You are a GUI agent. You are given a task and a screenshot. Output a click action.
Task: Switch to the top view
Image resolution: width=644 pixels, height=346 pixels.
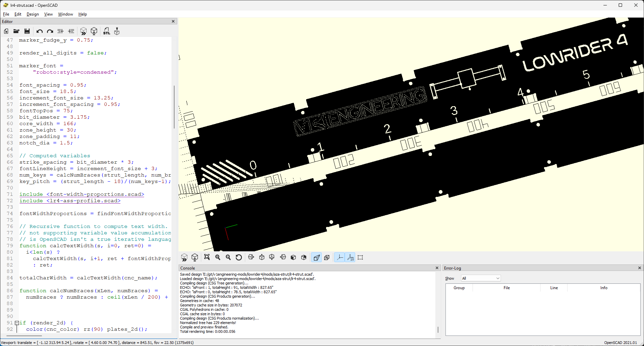point(262,257)
